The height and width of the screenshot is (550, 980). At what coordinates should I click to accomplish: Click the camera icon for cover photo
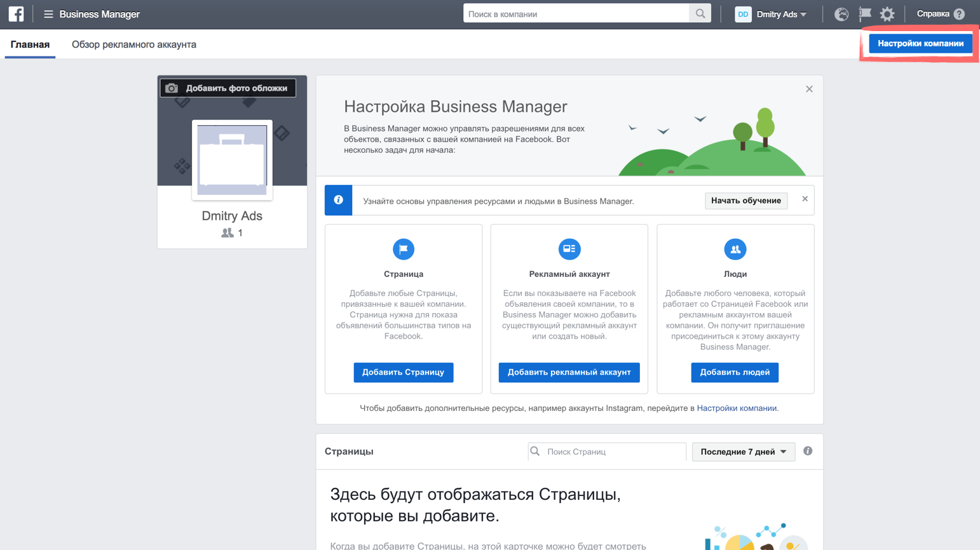pyautogui.click(x=172, y=88)
